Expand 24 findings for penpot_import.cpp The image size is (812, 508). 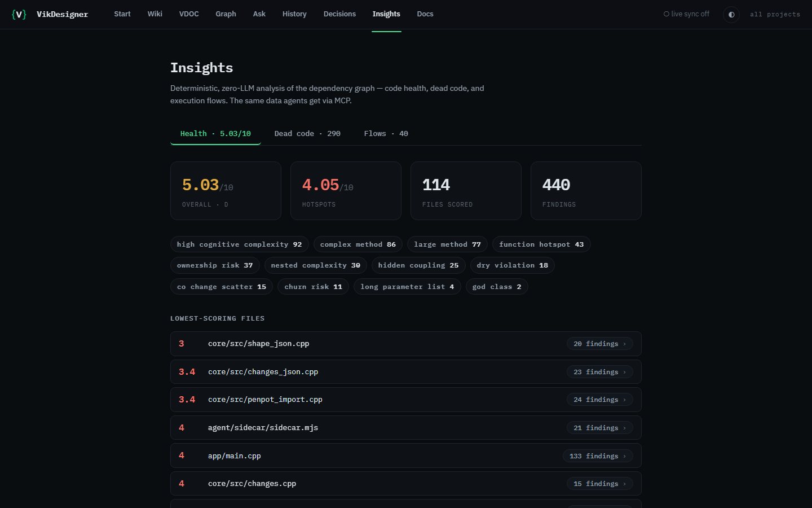[599, 400]
